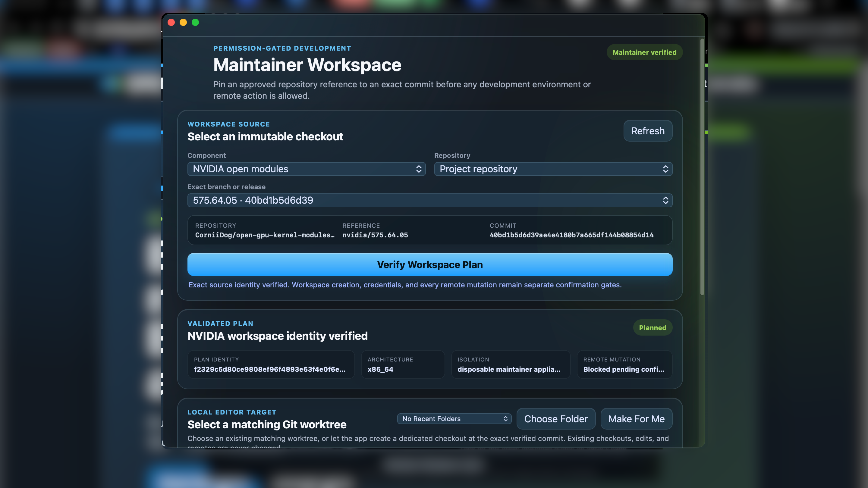Viewport: 868px width, 488px height.
Task: Click the Planned status badge
Action: click(x=652, y=328)
